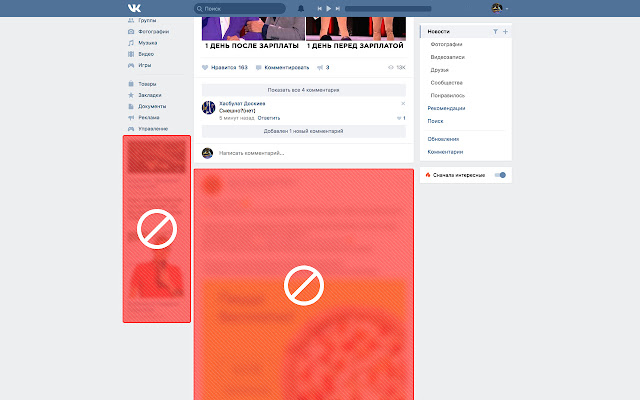The height and width of the screenshot is (400, 640).
Task: Open Музыка note icon in the left sidebar
Action: tap(131, 43)
